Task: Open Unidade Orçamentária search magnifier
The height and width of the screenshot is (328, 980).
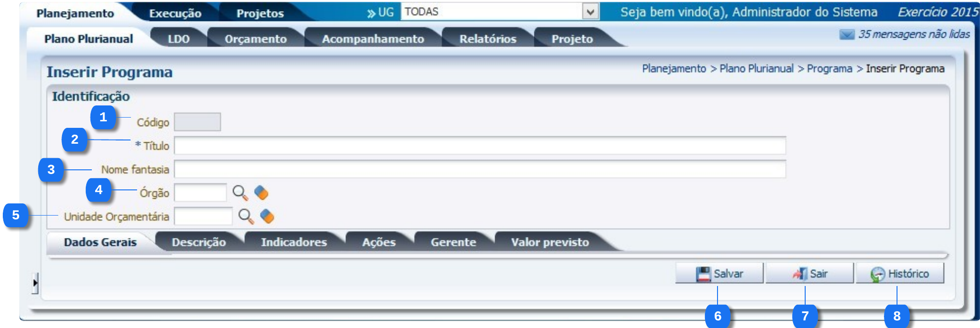Action: (246, 216)
